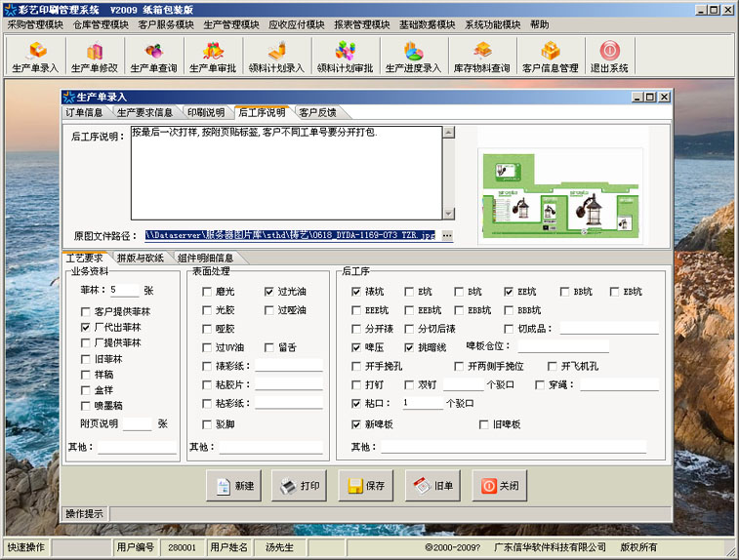
Task: Open 客户信息管理 toolbar icon
Action: (x=550, y=57)
